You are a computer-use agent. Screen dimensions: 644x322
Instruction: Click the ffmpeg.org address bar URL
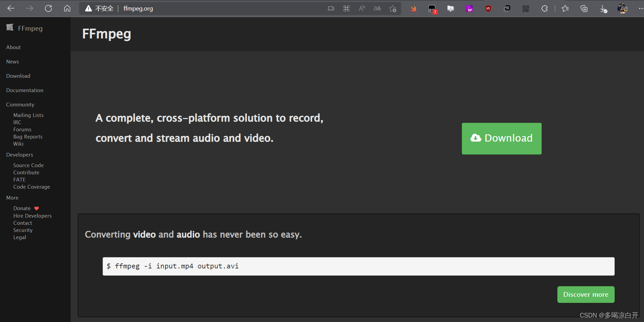point(138,9)
